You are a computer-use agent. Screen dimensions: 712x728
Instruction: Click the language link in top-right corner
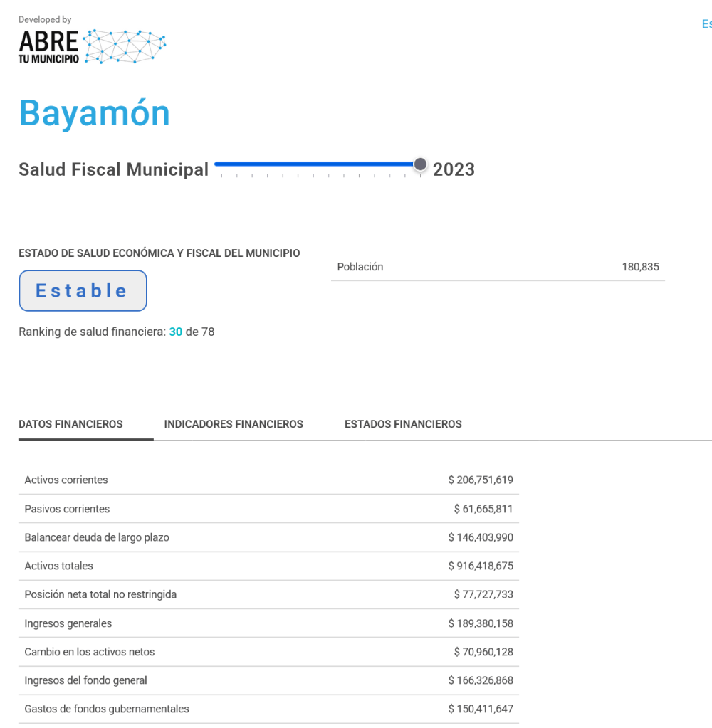[706, 24]
